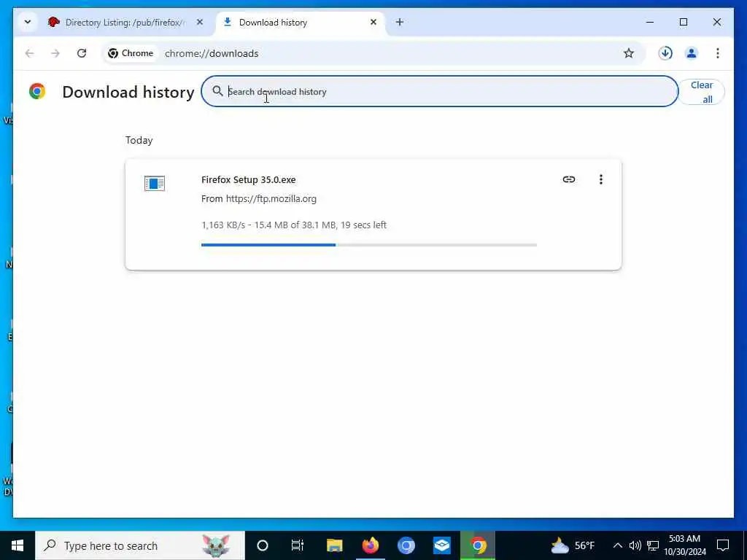Maximize the Chrome window

(683, 22)
